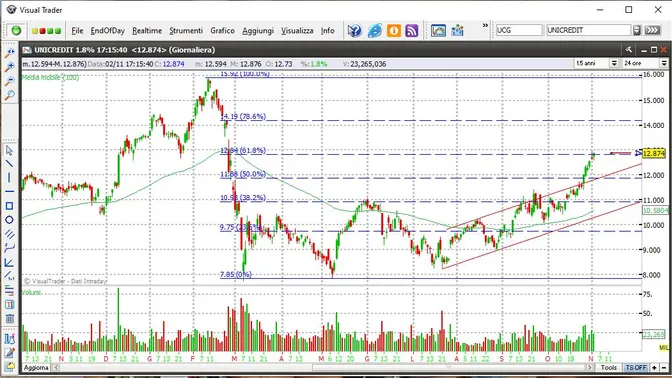This screenshot has height=378, width=672.
Task: Open the purple RSS feed icon
Action: point(412,30)
